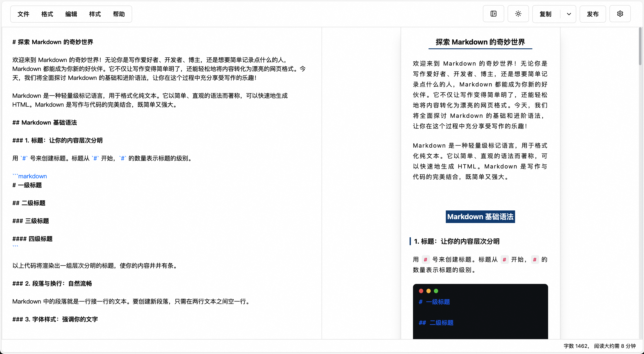Click the 发布 publish button
Image resolution: width=644 pixels, height=354 pixels.
coord(592,14)
